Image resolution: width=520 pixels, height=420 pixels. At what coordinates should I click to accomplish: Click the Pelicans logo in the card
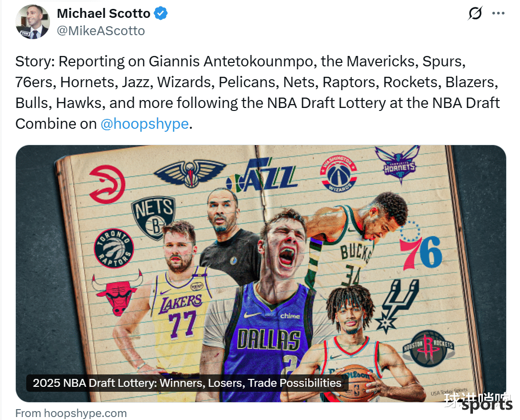[x=190, y=173]
